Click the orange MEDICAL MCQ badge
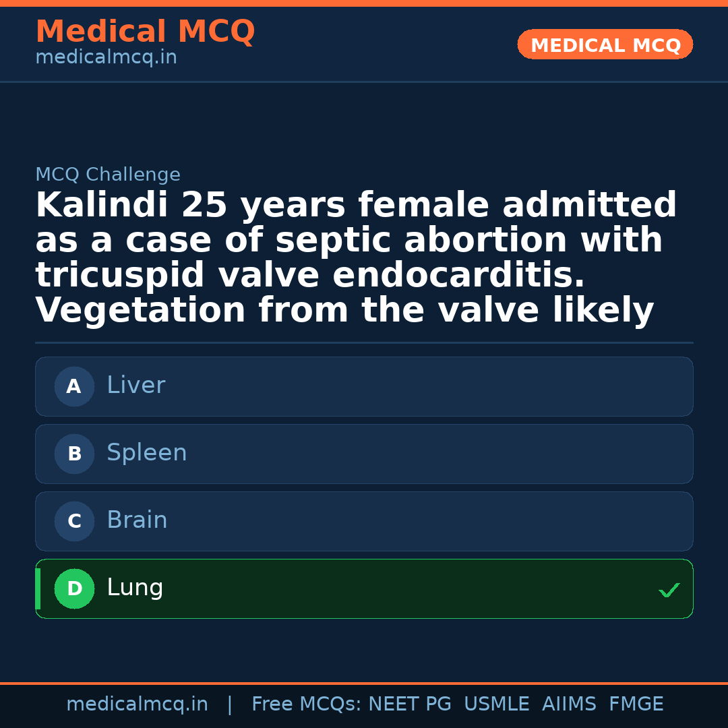 click(x=605, y=45)
